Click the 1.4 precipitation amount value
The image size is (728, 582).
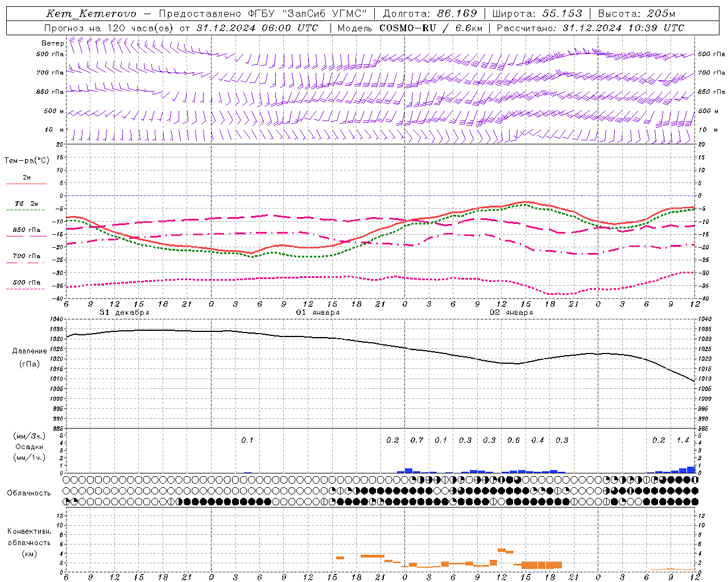pyautogui.click(x=682, y=440)
